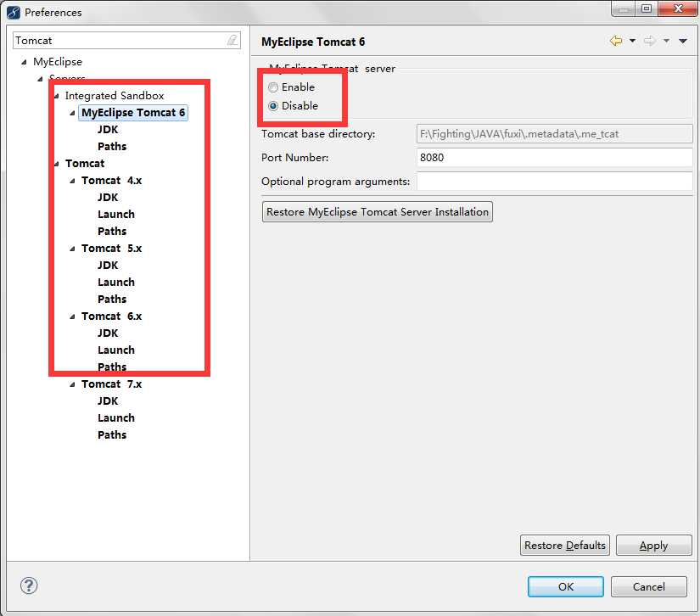Collapse the MyEclipse Tomcat 6 node
Screen dimensions: 700x616
pos(72,113)
